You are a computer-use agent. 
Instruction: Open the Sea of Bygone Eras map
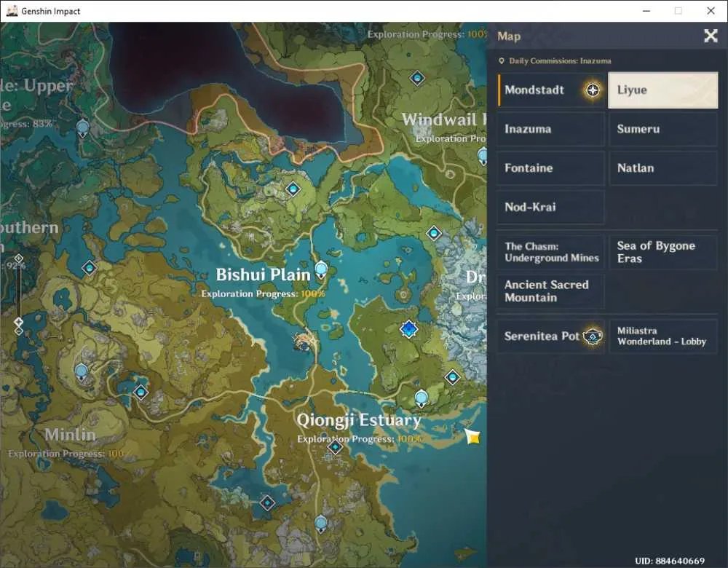tap(663, 252)
